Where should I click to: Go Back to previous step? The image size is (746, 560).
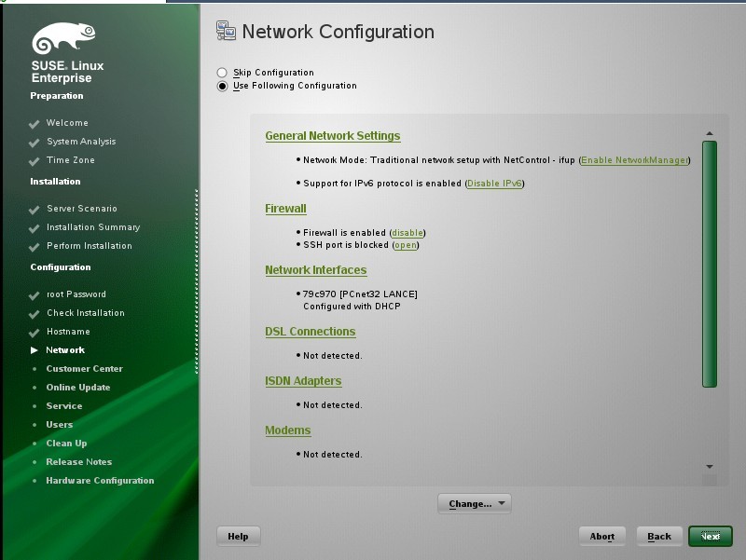659,536
